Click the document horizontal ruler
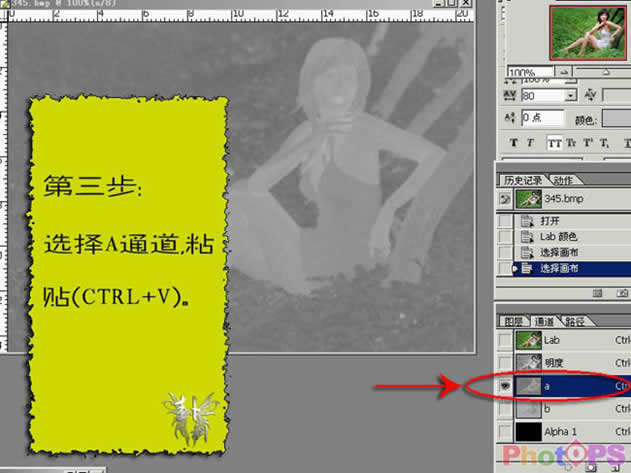The image size is (631, 473). click(241, 15)
